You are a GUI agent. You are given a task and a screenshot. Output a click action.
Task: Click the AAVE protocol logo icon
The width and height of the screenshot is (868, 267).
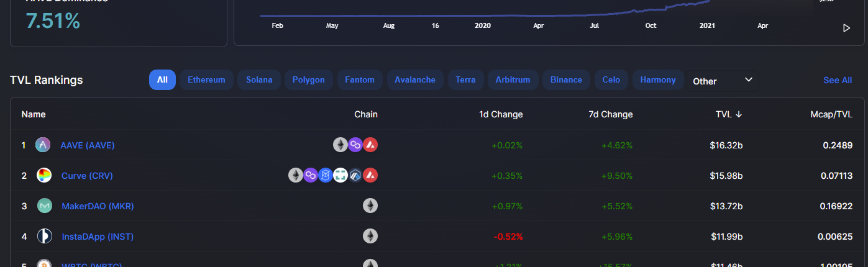point(43,145)
